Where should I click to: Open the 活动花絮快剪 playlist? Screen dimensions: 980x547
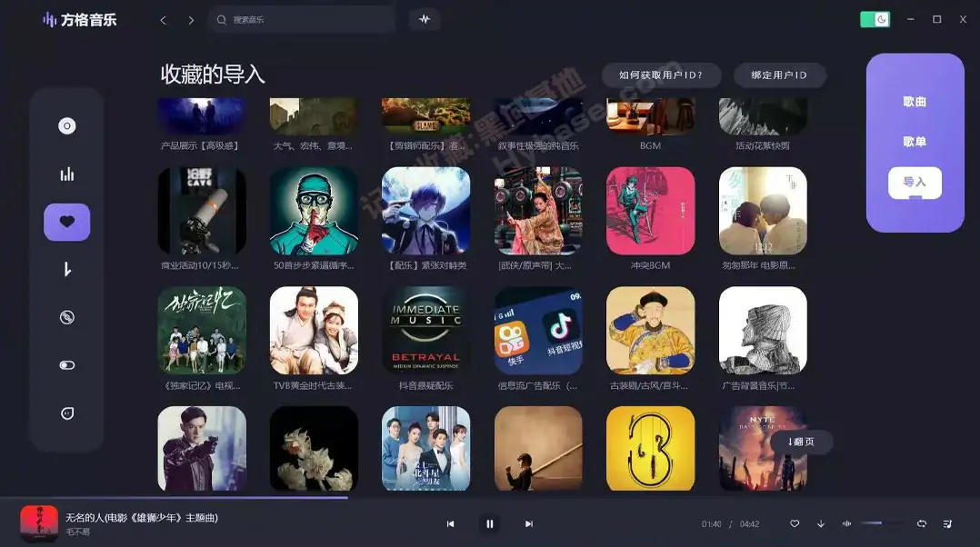(x=763, y=117)
